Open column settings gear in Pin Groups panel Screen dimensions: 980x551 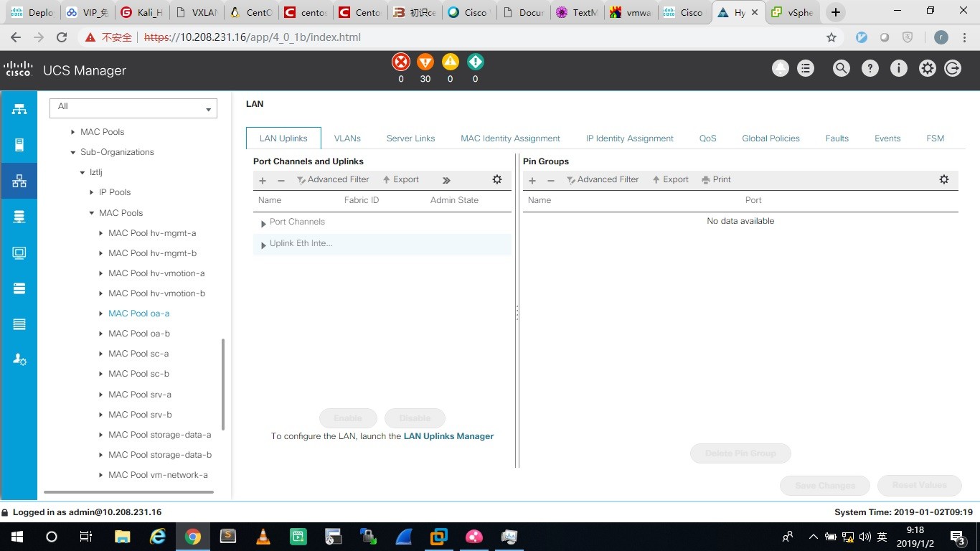coord(944,179)
